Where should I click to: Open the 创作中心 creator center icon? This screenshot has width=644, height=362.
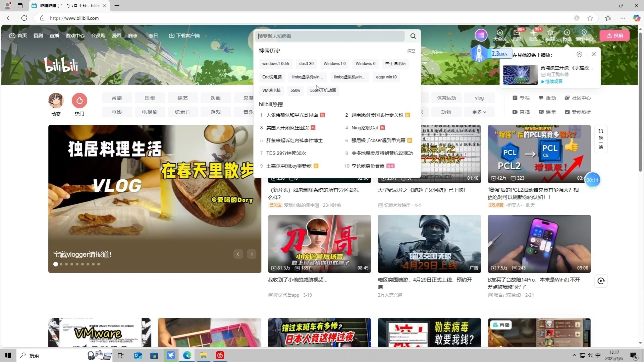tap(584, 35)
